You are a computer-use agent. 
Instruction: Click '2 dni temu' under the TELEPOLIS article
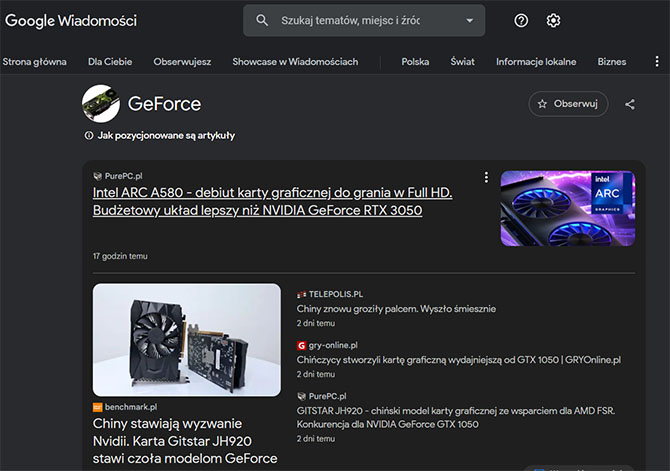(x=316, y=323)
